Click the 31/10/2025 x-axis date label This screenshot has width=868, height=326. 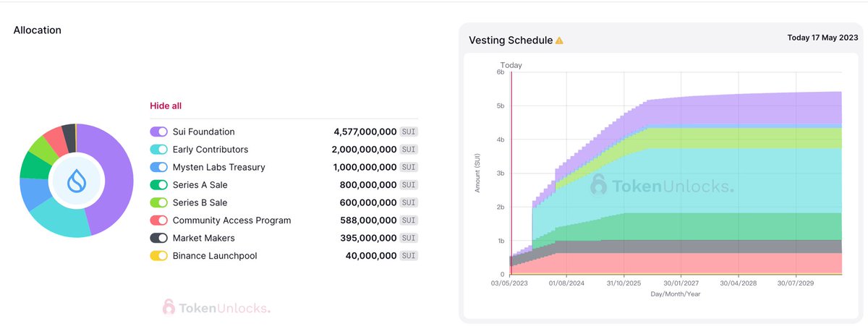point(624,284)
